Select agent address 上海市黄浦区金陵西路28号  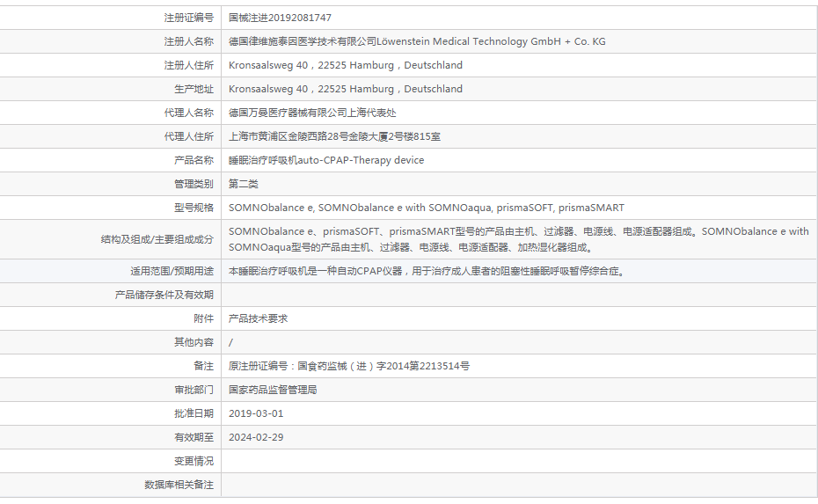click(334, 136)
